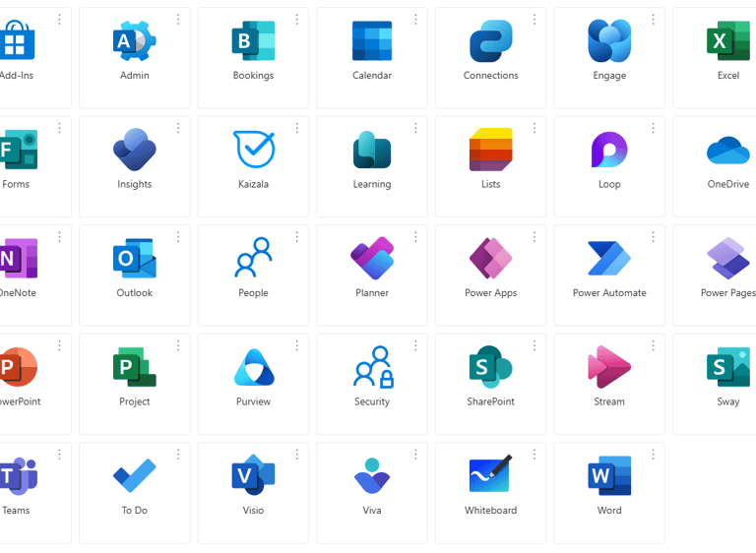This screenshot has width=756, height=553.
Task: Launch the Teams app
Action: pyautogui.click(x=19, y=476)
